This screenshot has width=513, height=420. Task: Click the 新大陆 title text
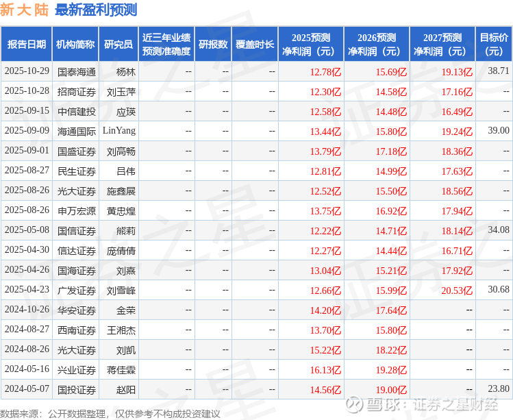[x=24, y=10]
